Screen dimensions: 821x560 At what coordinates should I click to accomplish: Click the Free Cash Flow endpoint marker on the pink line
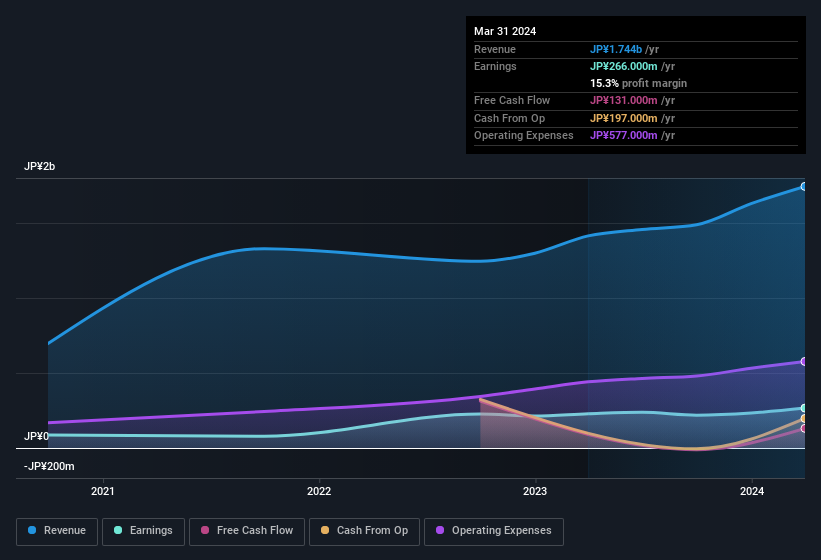click(803, 429)
